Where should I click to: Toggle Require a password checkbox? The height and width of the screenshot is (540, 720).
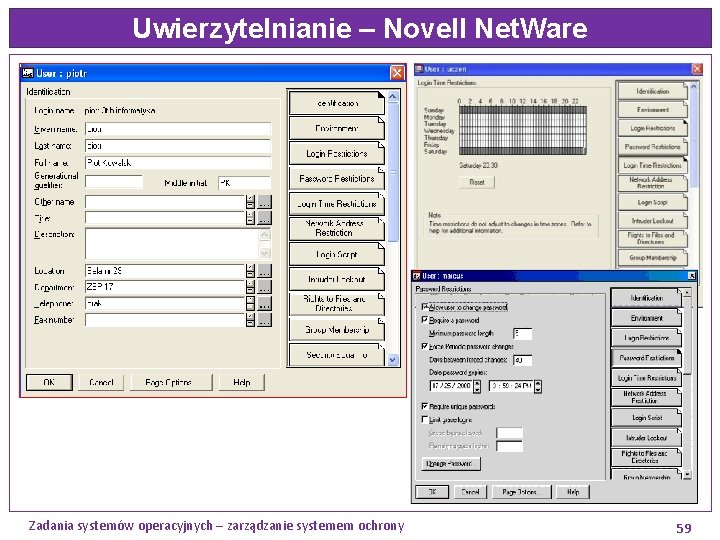(x=425, y=320)
